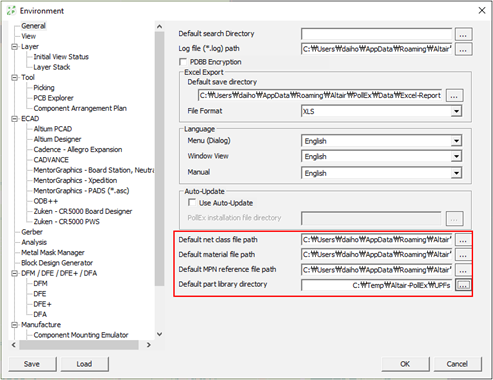
Task: Select ODB++ tree item
Action: 46,201
